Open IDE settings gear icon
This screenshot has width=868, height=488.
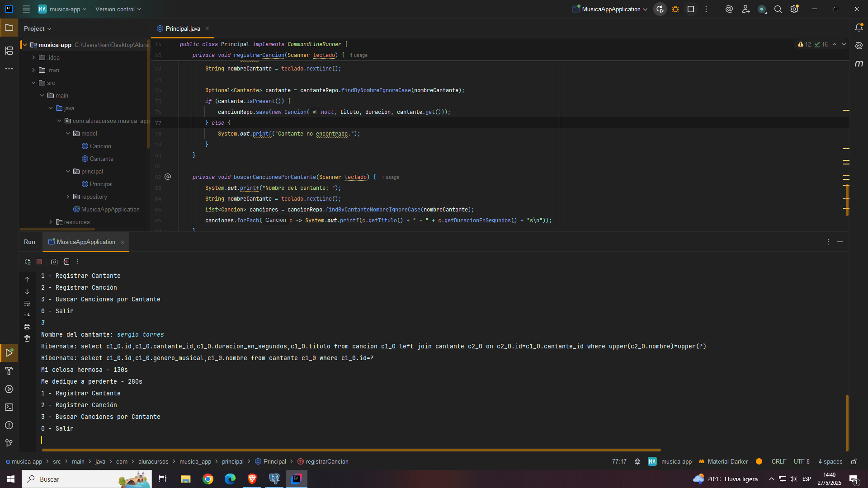coord(794,9)
